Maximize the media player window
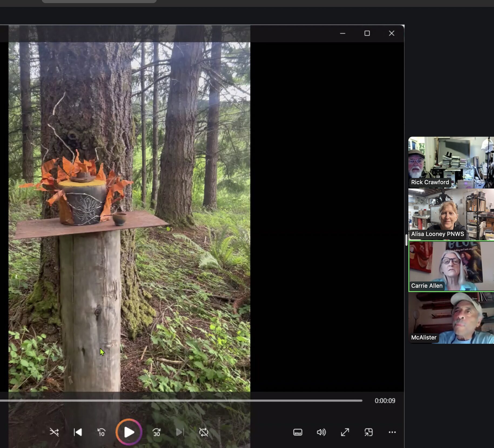494x448 pixels. [367, 33]
